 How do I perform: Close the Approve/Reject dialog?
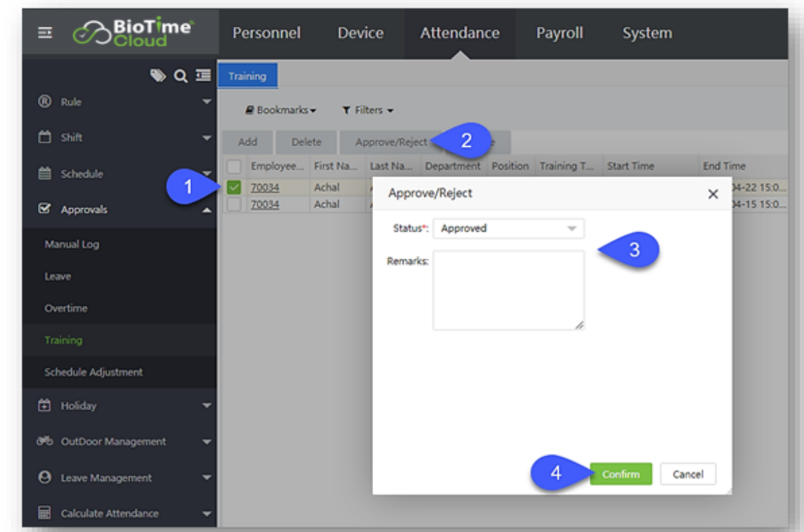tap(713, 194)
